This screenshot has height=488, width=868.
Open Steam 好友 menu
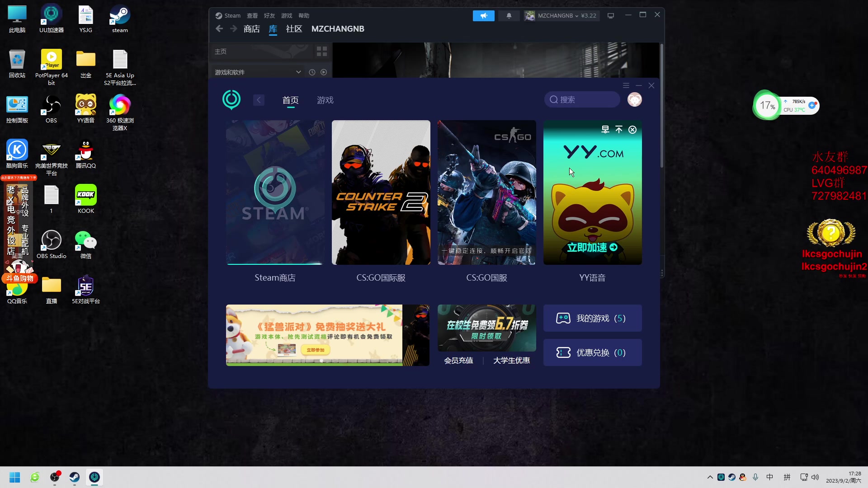(269, 16)
